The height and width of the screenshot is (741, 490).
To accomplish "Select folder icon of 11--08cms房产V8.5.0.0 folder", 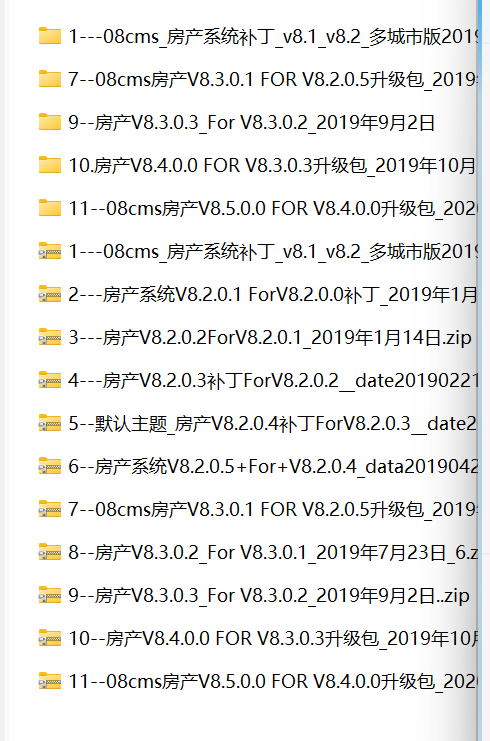I will pos(50,208).
